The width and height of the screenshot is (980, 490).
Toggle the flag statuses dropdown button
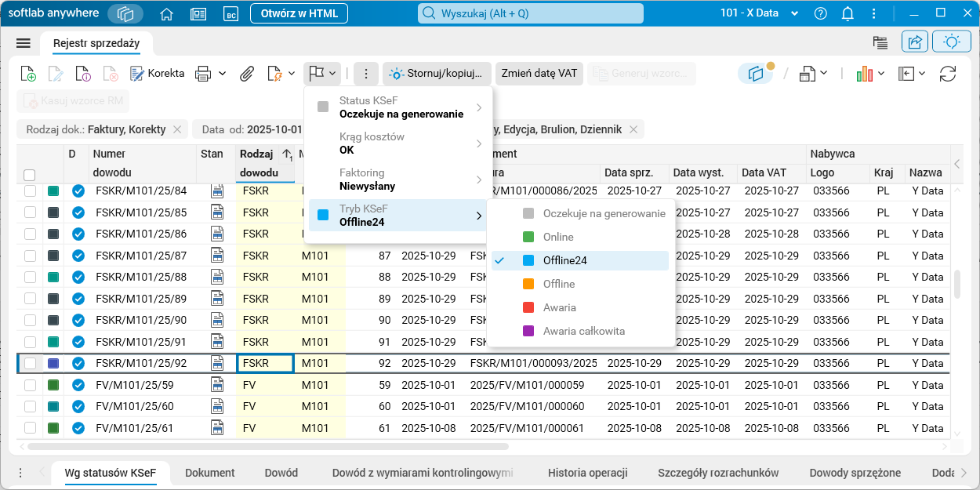pyautogui.click(x=322, y=74)
